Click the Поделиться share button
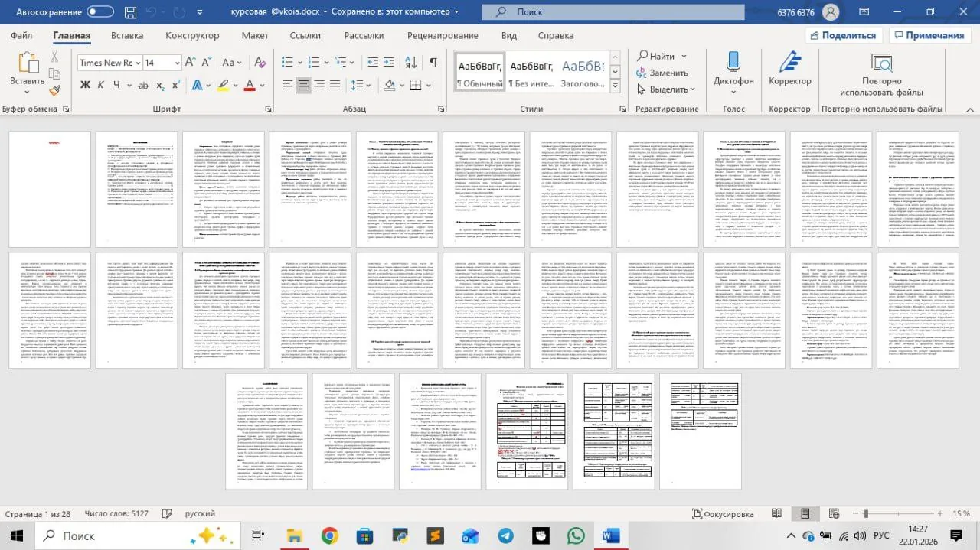 (843, 35)
